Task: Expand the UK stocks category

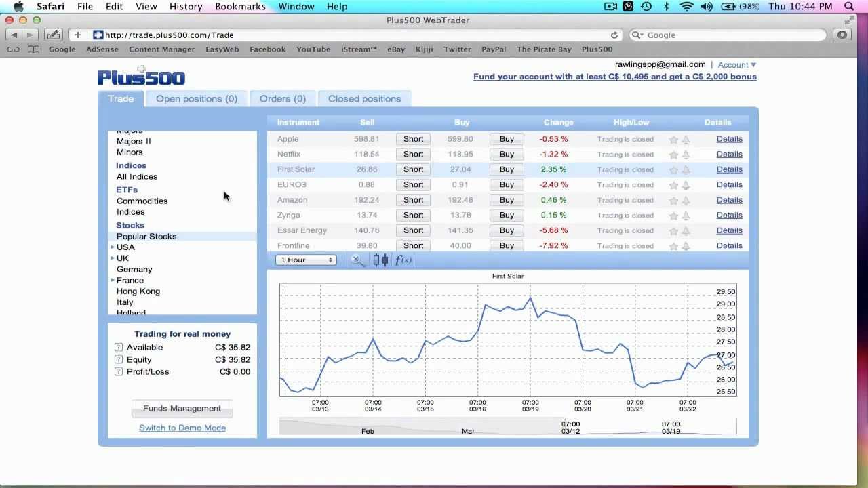Action: 113,258
